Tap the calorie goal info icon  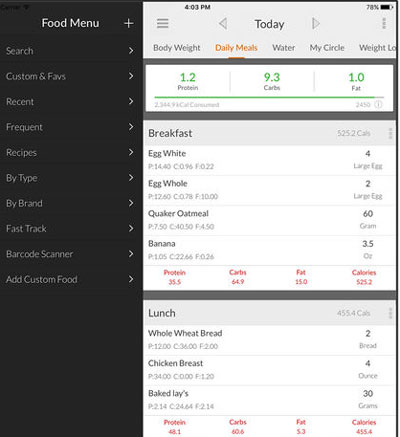click(378, 105)
